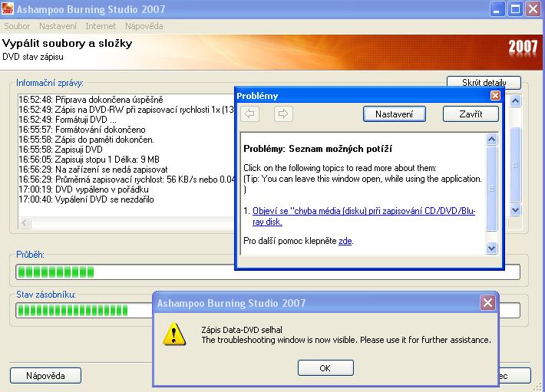The height and width of the screenshot is (392, 545).
Task: Open the Nápověda menu
Action: (x=144, y=26)
